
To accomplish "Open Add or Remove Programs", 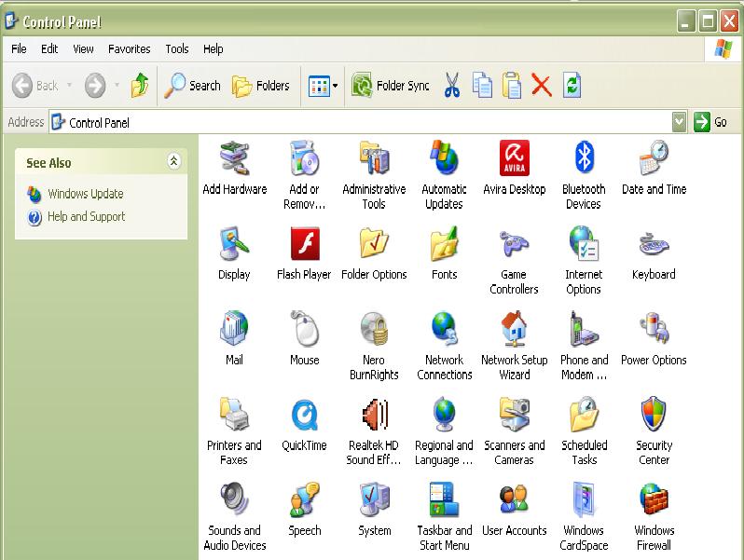I will coord(304,174).
